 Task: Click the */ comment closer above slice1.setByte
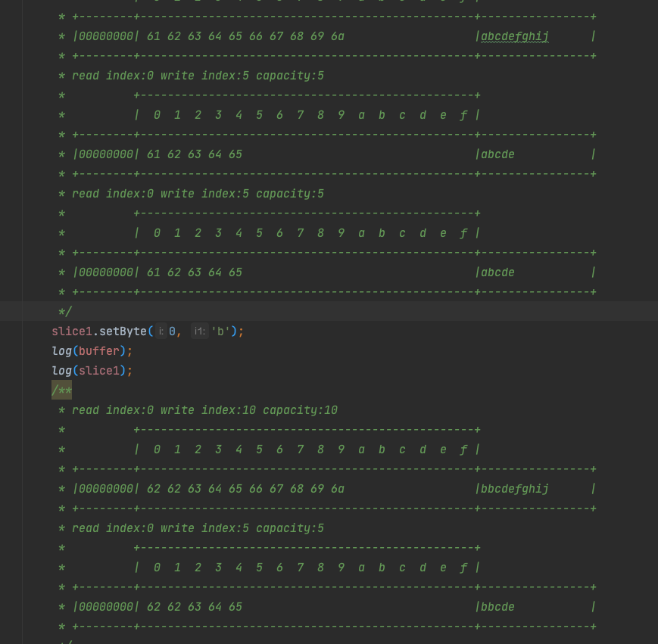tap(65, 312)
